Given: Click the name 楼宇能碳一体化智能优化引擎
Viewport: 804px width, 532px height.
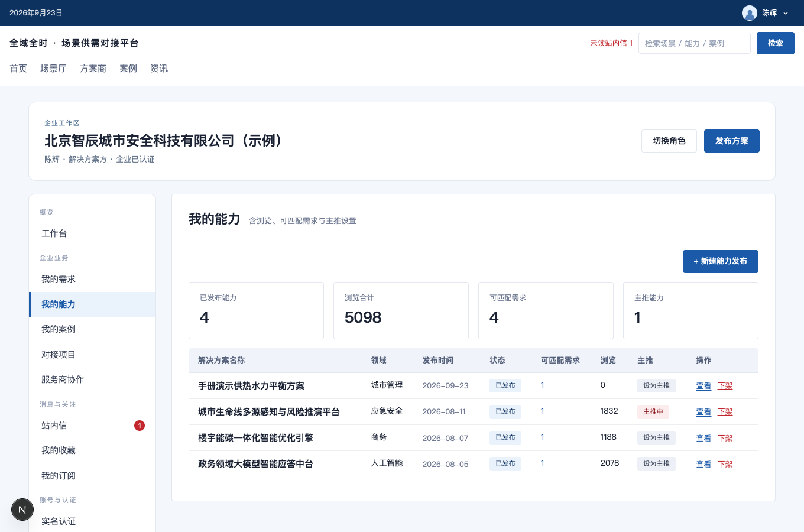Looking at the screenshot, I should (x=255, y=438).
